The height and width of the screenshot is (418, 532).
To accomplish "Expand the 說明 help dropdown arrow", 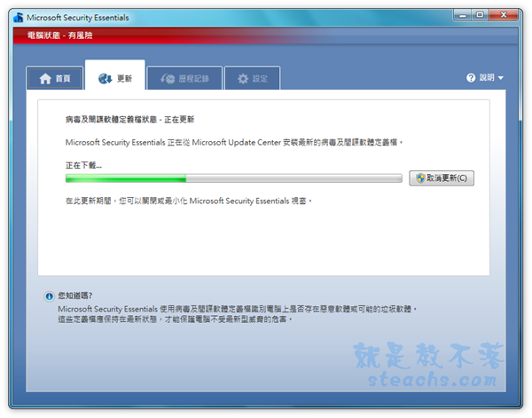I will click(500, 78).
